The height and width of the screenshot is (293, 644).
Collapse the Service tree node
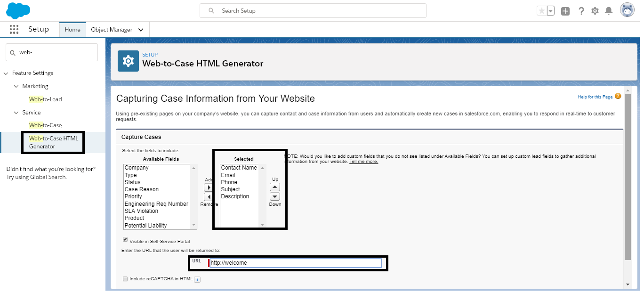pyautogui.click(x=16, y=113)
